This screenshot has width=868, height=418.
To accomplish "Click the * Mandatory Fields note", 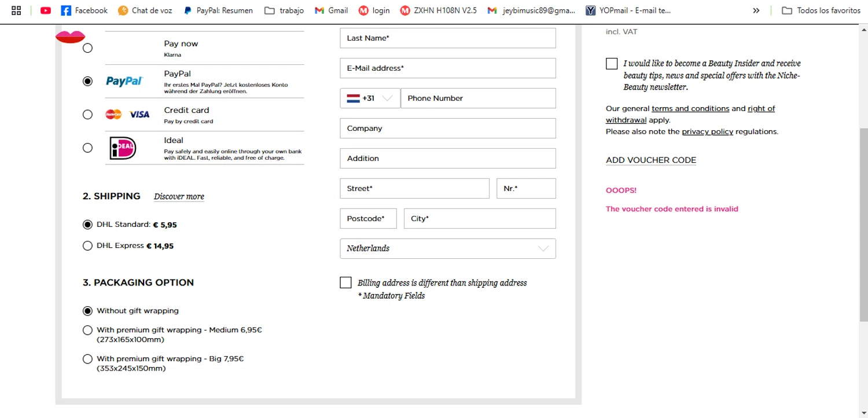I will [391, 296].
